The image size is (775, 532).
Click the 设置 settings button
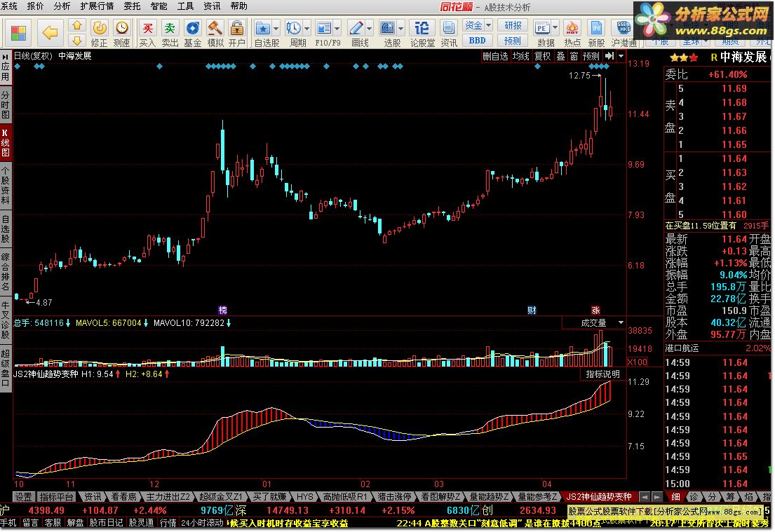(x=22, y=496)
